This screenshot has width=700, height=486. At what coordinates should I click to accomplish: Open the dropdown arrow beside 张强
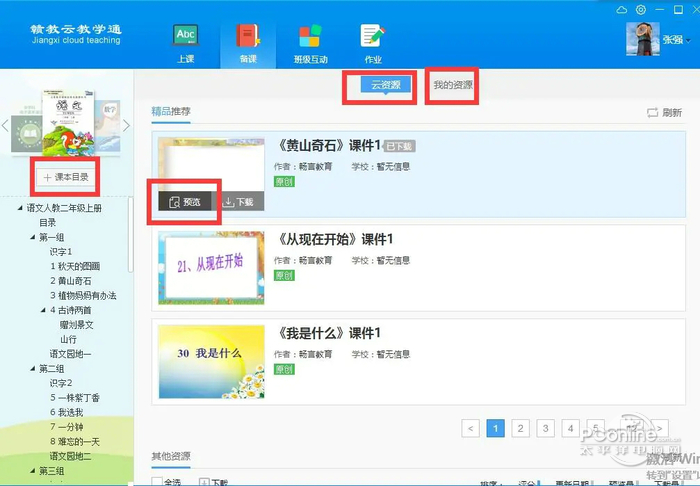[688, 41]
